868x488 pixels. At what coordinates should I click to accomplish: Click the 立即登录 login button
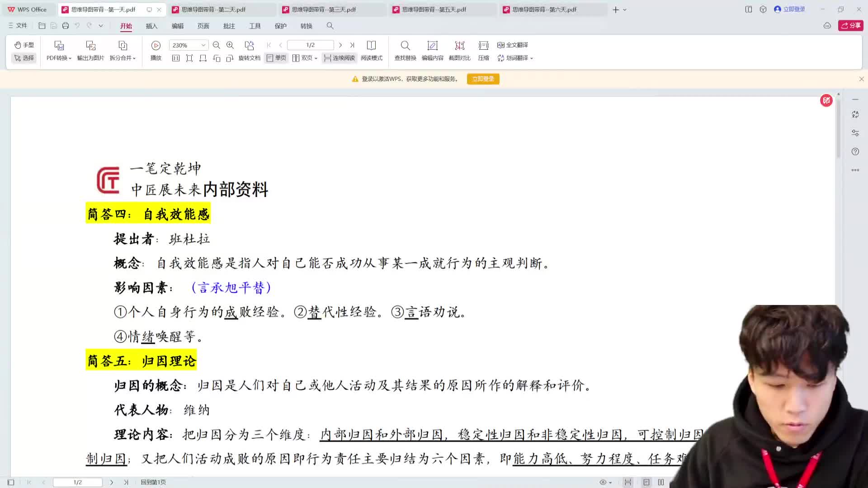pyautogui.click(x=483, y=79)
